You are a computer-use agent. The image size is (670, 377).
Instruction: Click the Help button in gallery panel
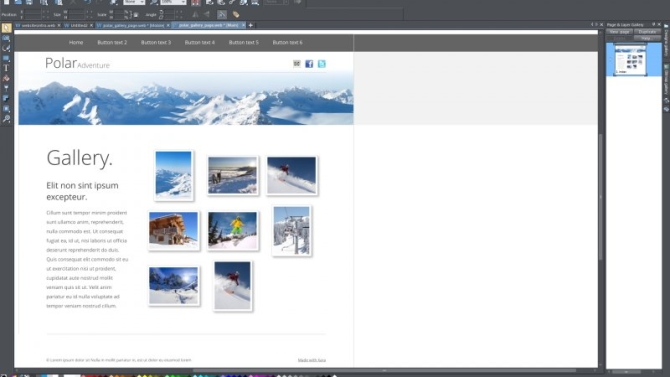pyautogui.click(x=646, y=38)
